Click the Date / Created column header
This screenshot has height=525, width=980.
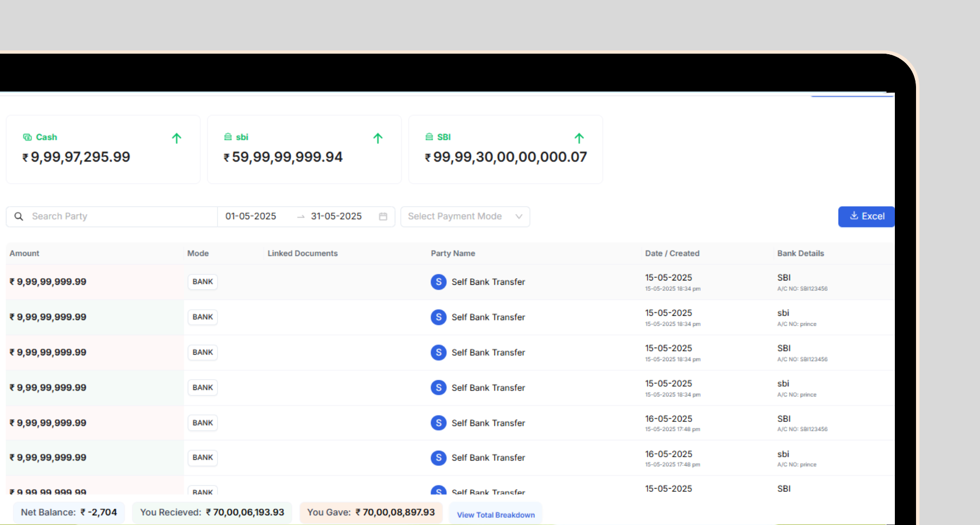[x=672, y=253]
